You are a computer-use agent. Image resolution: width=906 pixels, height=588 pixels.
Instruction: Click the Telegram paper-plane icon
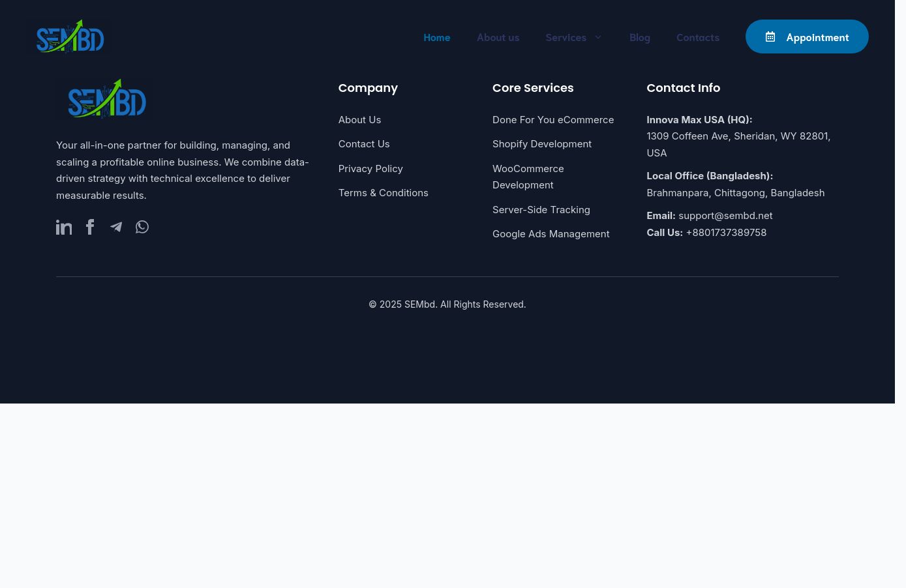tap(116, 227)
